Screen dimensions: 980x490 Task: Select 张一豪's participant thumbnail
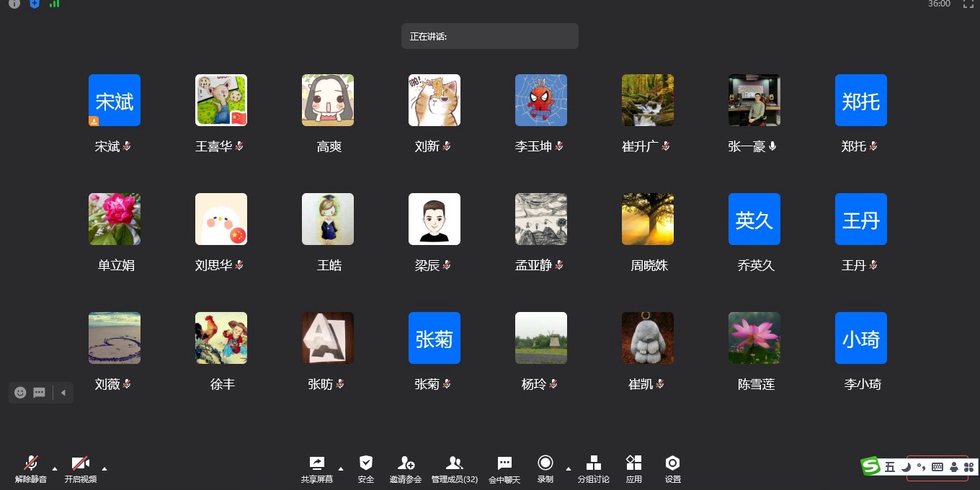754,100
